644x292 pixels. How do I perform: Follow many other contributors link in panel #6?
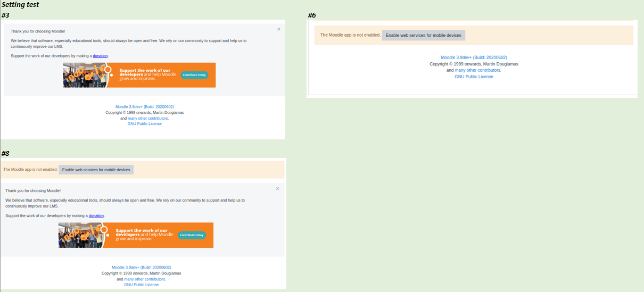click(477, 70)
